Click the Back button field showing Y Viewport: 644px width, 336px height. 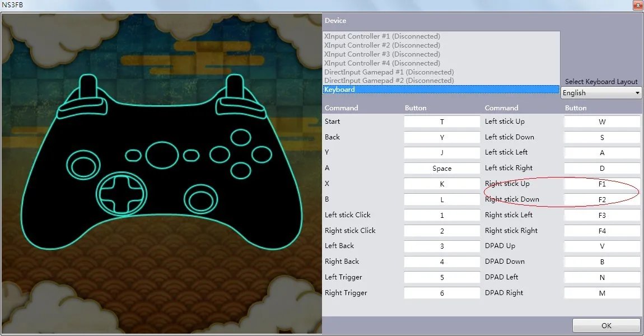coord(442,137)
